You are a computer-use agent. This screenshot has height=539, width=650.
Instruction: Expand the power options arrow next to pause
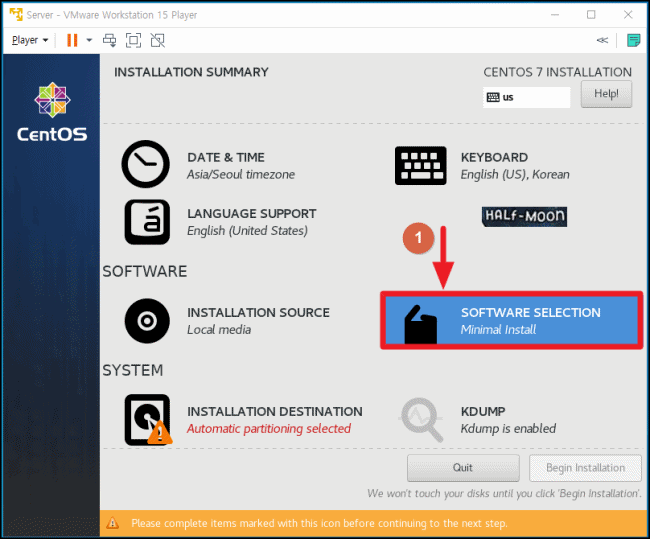(89, 40)
